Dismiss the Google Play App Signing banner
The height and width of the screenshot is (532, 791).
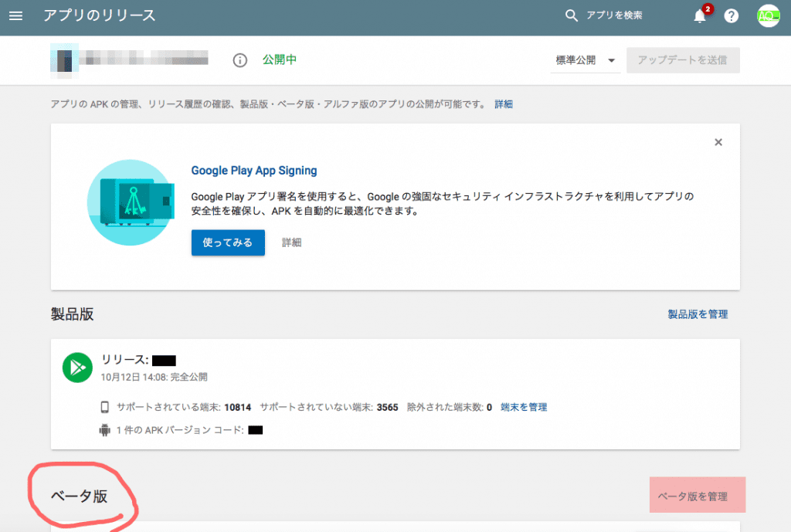718,142
